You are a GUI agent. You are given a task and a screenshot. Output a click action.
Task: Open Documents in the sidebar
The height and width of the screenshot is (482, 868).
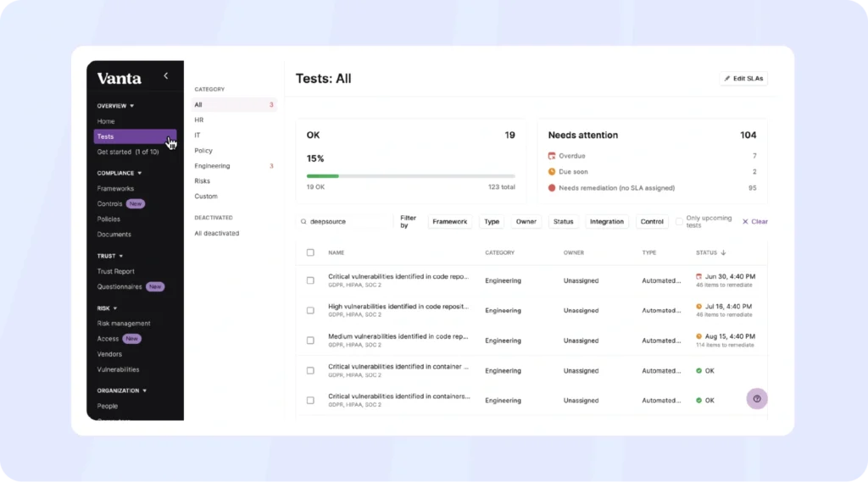114,235
